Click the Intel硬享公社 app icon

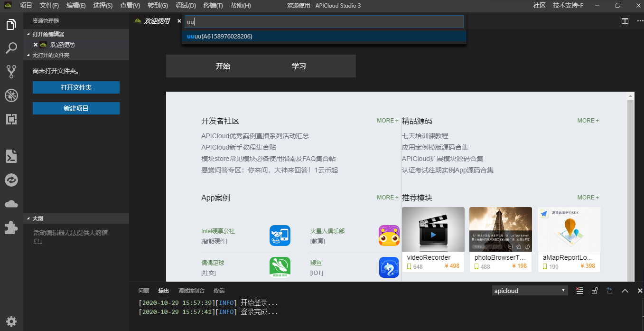280,235
